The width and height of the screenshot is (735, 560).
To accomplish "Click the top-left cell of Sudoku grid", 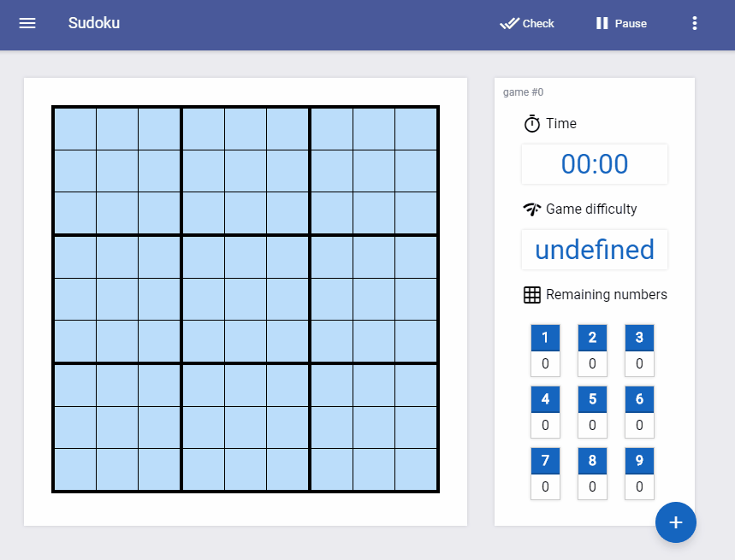I will pyautogui.click(x=75, y=129).
